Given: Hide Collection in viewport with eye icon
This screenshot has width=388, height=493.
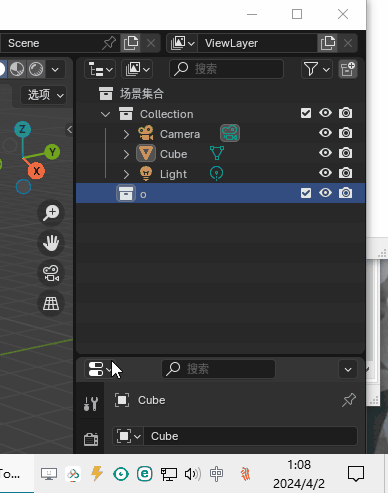Looking at the screenshot, I should (325, 113).
